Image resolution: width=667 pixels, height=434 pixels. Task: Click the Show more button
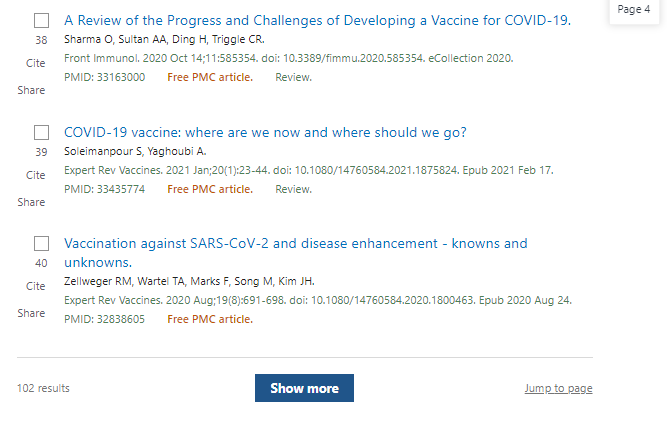click(304, 388)
